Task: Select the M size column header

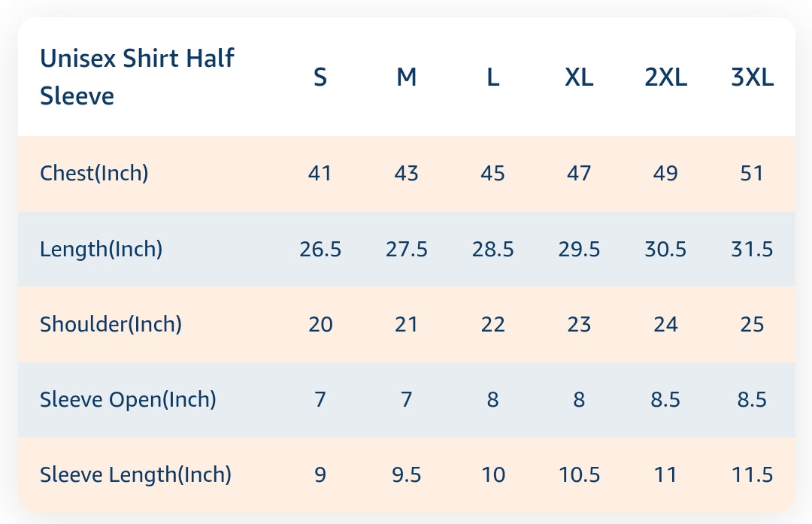Action: coord(406,77)
